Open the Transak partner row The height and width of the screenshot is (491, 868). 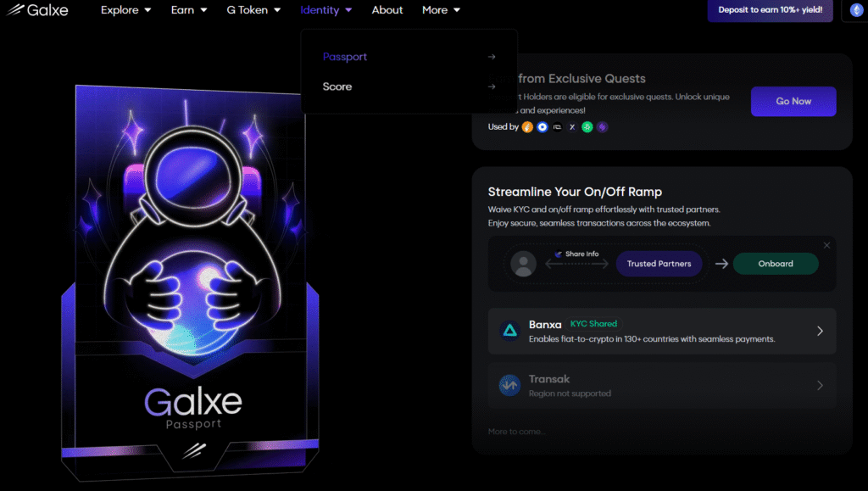click(x=662, y=385)
